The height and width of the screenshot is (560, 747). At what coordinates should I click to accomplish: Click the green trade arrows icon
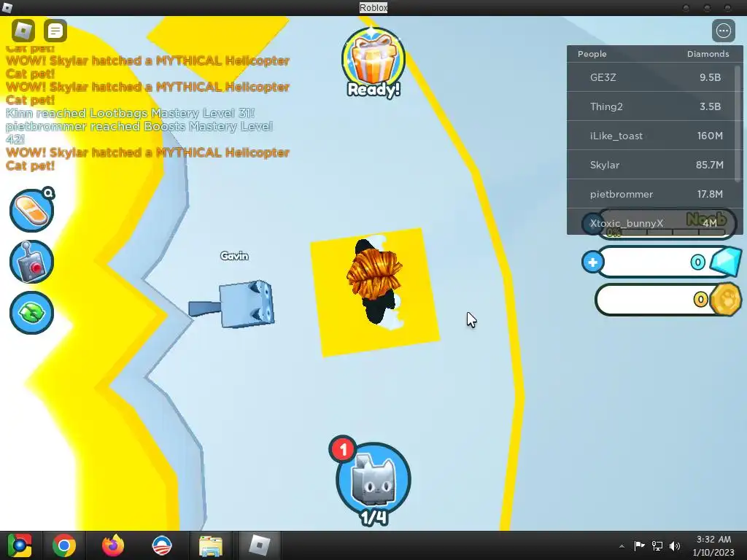coord(31,312)
